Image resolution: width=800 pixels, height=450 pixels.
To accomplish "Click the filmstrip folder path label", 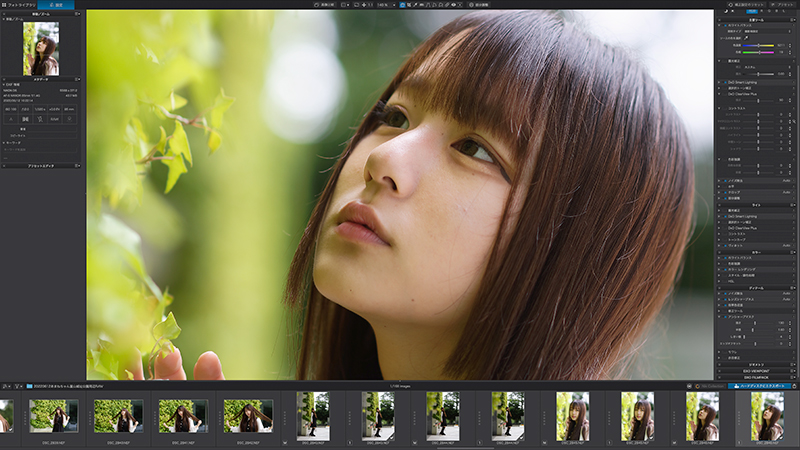I will 68,386.
